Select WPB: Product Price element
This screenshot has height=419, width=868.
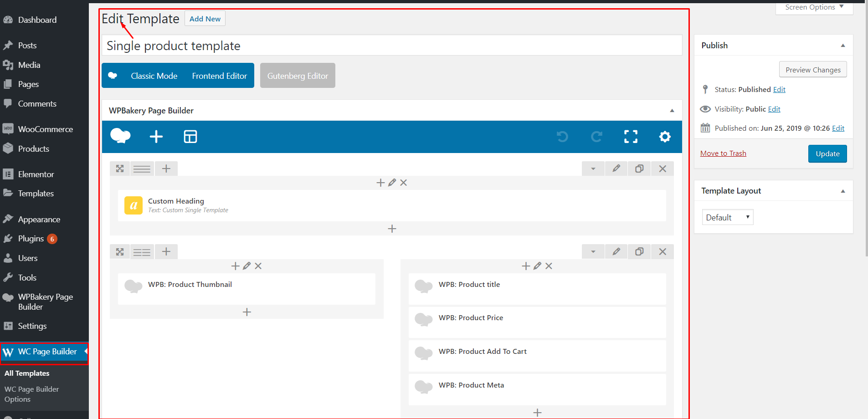pyautogui.click(x=537, y=322)
